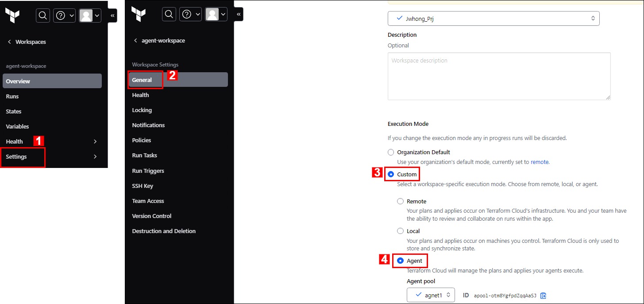Click 'agent-workspace' label in left sidebar
This screenshot has height=304, width=644.
(x=26, y=66)
